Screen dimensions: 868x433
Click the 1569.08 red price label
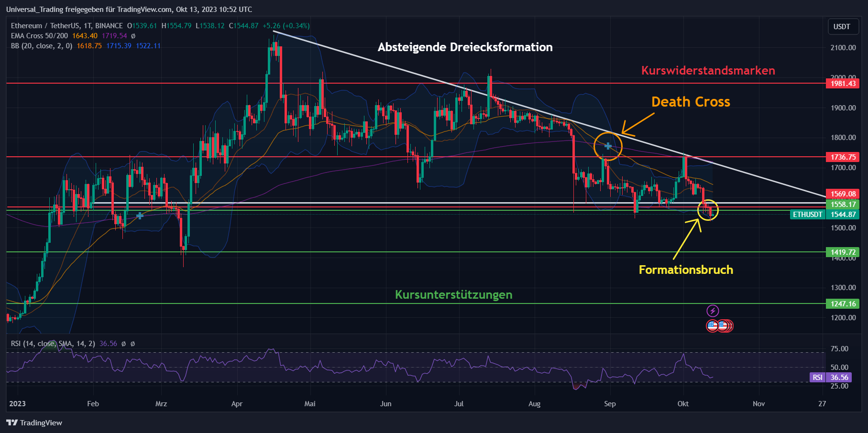point(843,194)
